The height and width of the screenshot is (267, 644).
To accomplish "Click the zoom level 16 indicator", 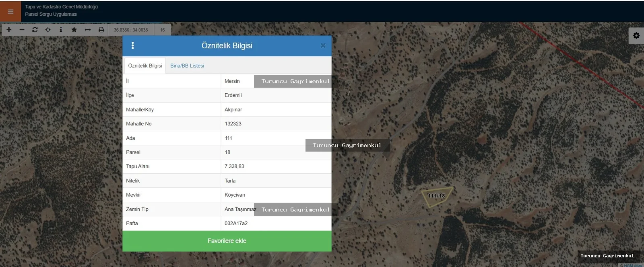I will [x=163, y=30].
